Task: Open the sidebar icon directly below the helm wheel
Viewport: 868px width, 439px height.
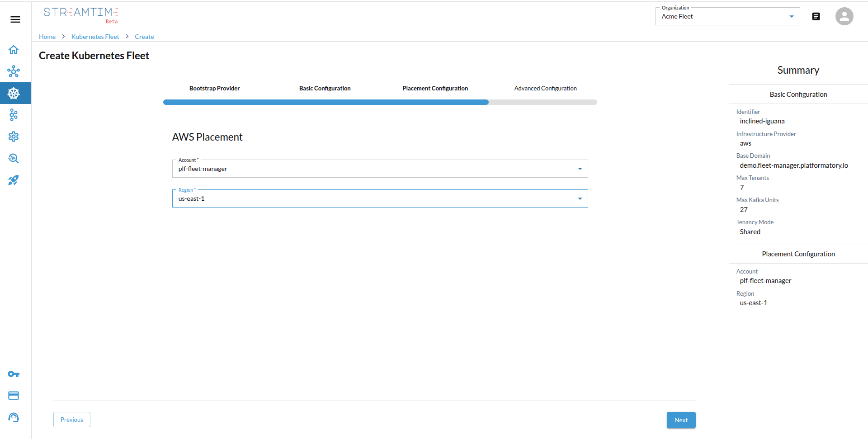Action: [14, 115]
